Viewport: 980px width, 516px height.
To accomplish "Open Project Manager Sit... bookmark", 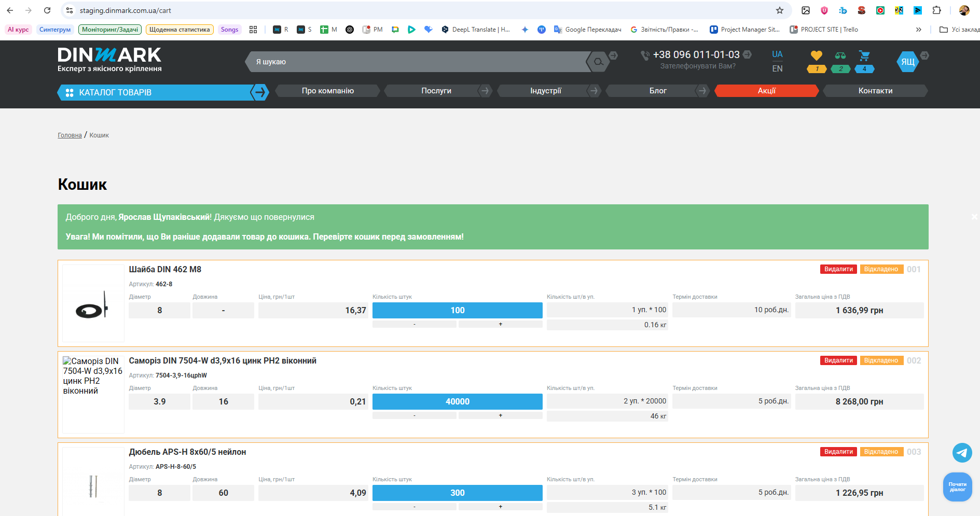I will pos(745,30).
